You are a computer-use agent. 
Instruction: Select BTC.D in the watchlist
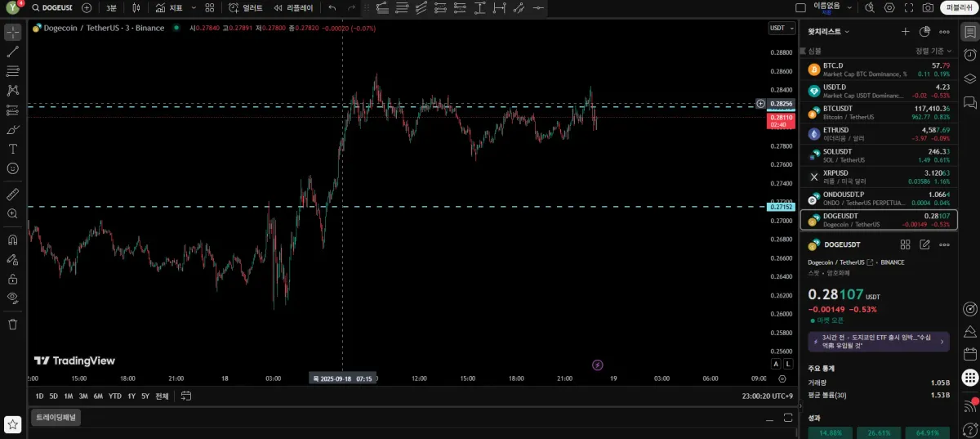coord(879,69)
